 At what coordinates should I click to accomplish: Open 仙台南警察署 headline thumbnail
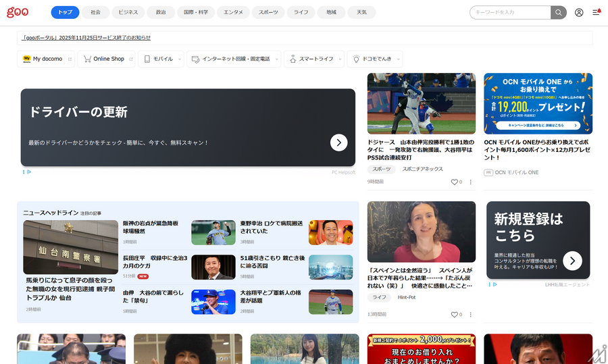point(70,247)
